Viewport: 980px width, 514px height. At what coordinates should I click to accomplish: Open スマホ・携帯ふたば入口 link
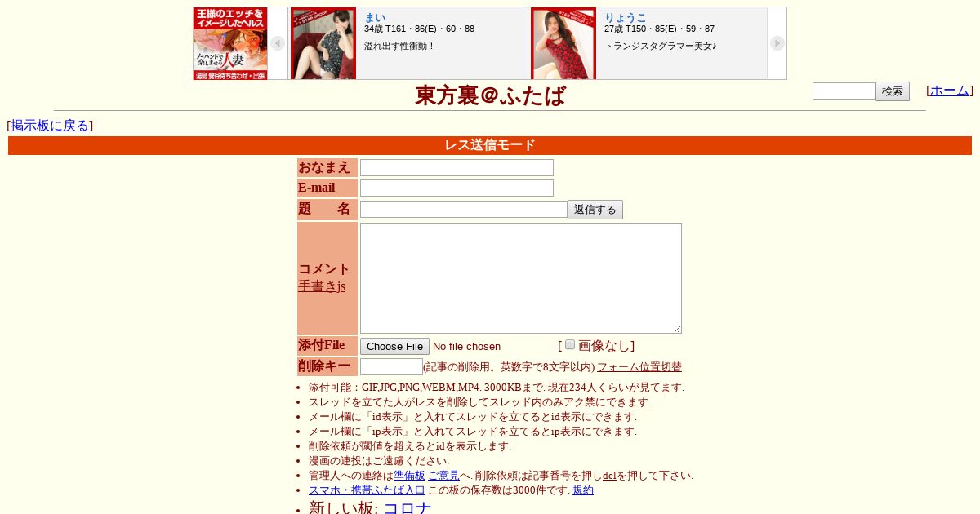click(367, 490)
